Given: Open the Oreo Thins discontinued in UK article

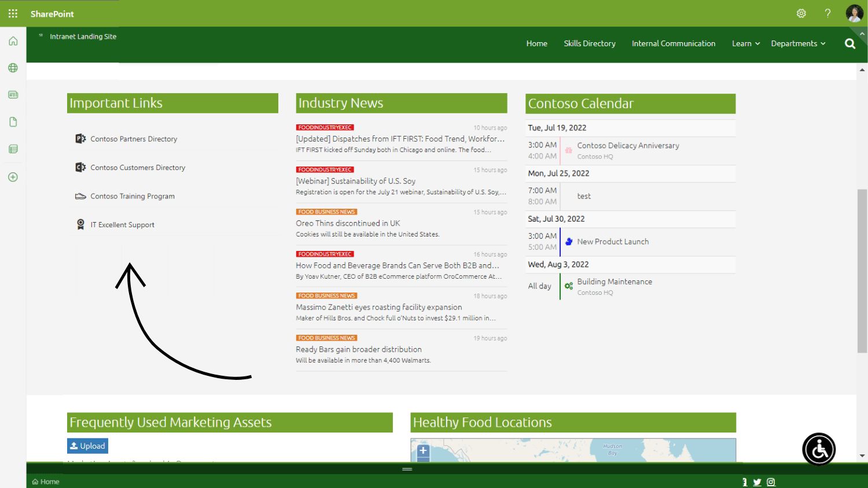Looking at the screenshot, I should click(x=348, y=223).
